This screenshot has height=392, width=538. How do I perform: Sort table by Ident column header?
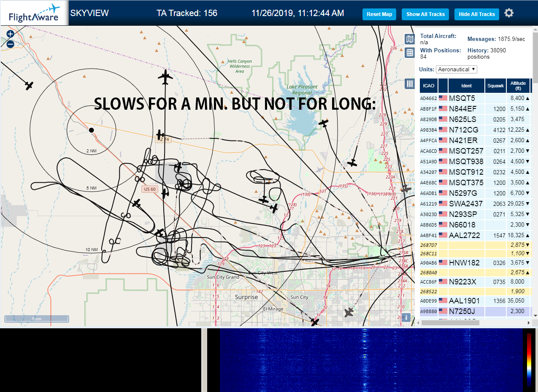tap(466, 86)
